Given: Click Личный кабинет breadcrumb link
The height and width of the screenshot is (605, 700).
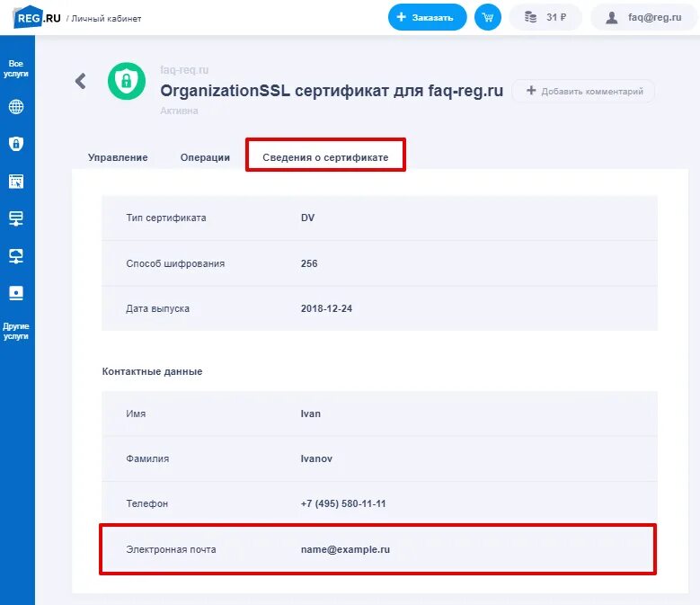Looking at the screenshot, I should pyautogui.click(x=106, y=19).
